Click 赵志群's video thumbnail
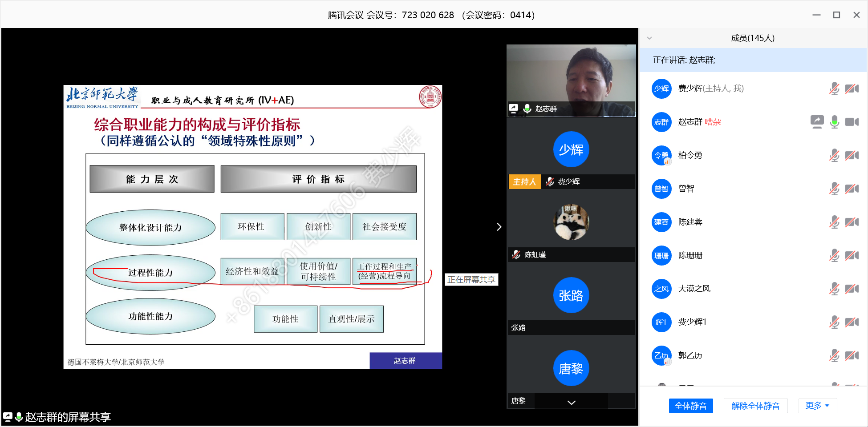The width and height of the screenshot is (868, 427). [571, 80]
